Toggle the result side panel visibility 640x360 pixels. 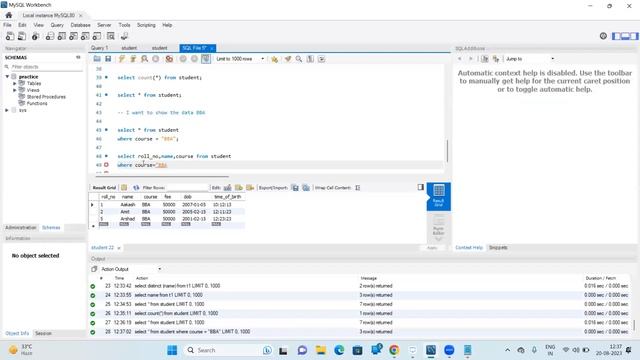tap(420, 187)
